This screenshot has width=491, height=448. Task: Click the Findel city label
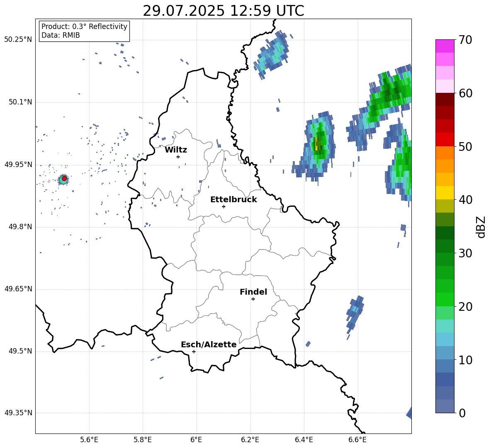point(253,292)
